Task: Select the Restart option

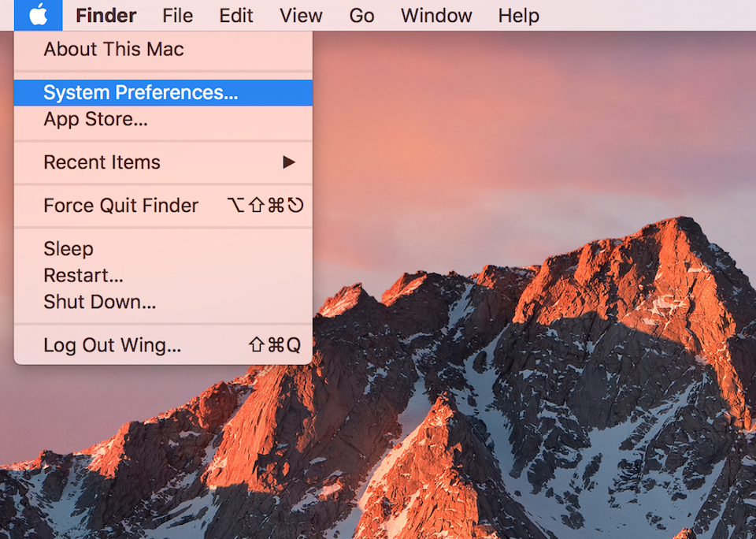Action: (x=83, y=276)
